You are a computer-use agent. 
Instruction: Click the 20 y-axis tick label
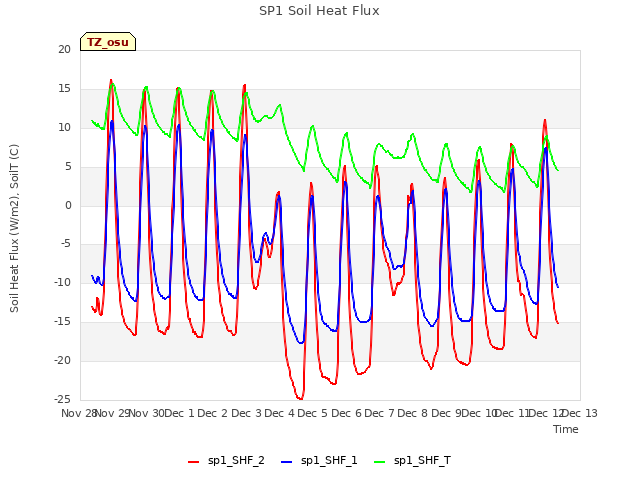64,49
